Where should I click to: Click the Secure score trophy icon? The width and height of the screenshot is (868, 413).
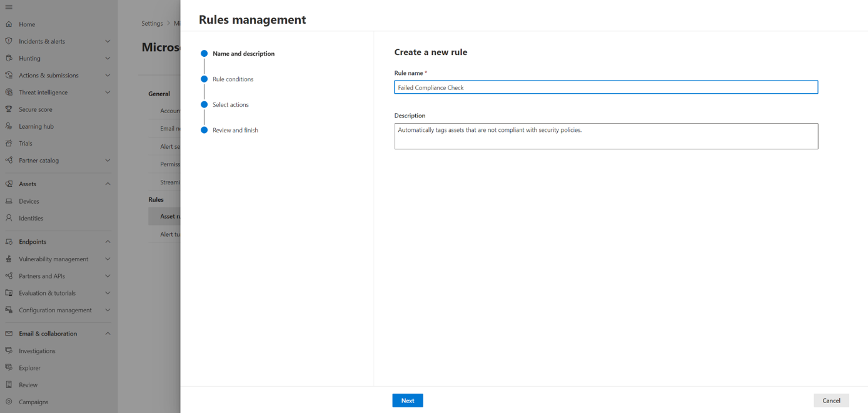[x=9, y=109]
